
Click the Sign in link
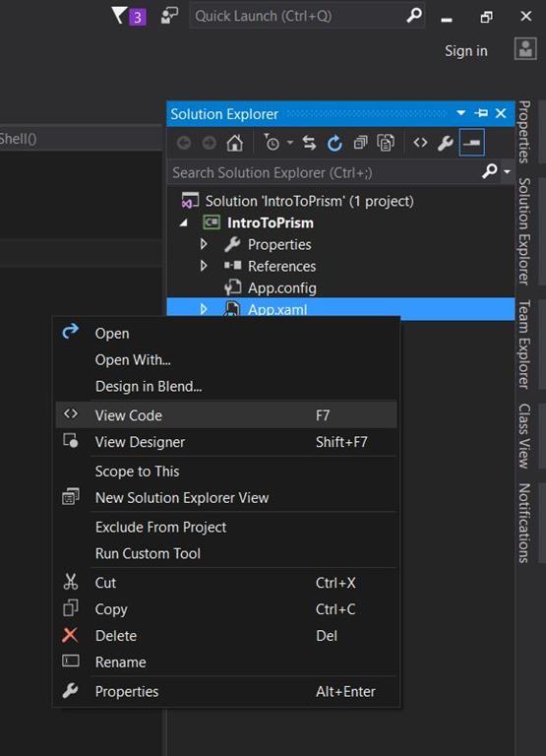click(466, 51)
